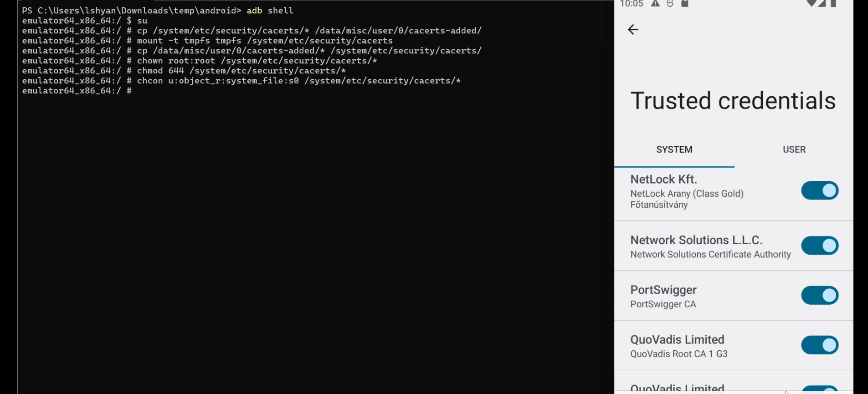Click the cellular signal status icon
Screen dimensions: 868x394
tap(822, 4)
